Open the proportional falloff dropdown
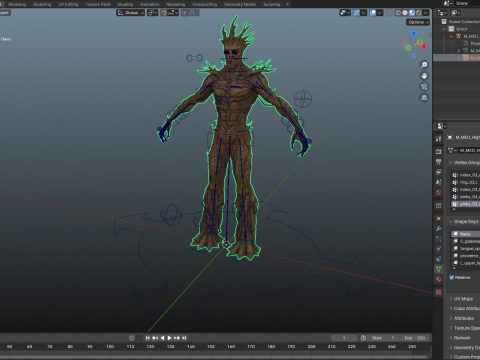 click(x=194, y=13)
